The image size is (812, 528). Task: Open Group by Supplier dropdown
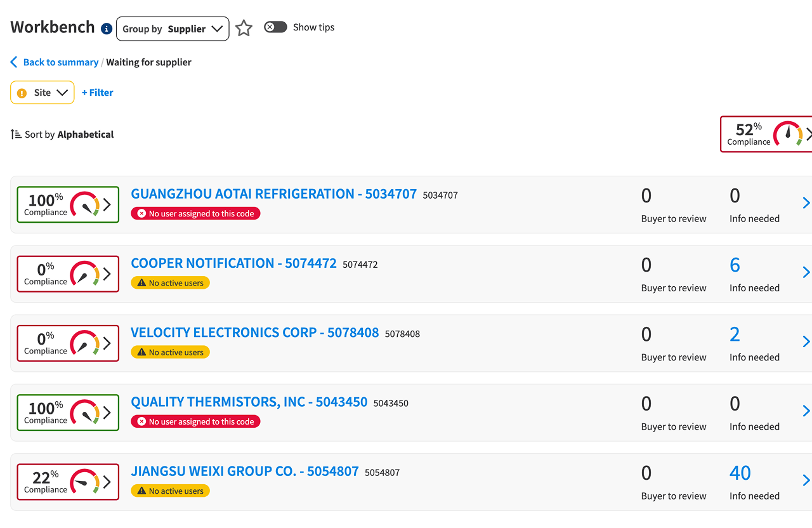[x=173, y=29]
